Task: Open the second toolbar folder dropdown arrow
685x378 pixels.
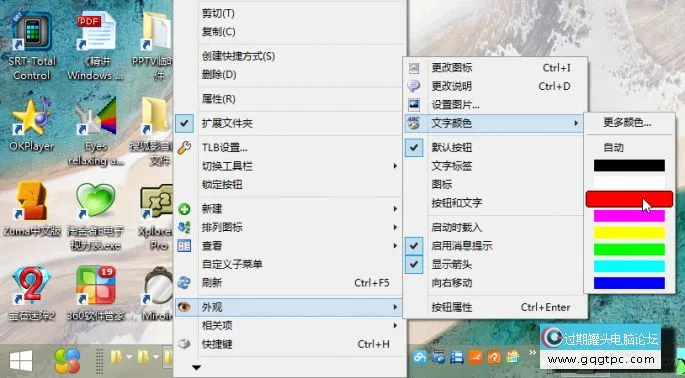Action: pos(155,358)
